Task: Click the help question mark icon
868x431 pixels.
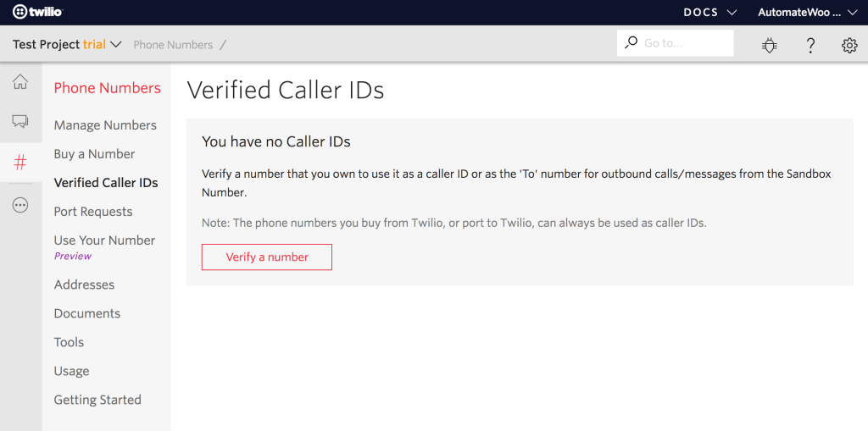Action: pos(810,45)
